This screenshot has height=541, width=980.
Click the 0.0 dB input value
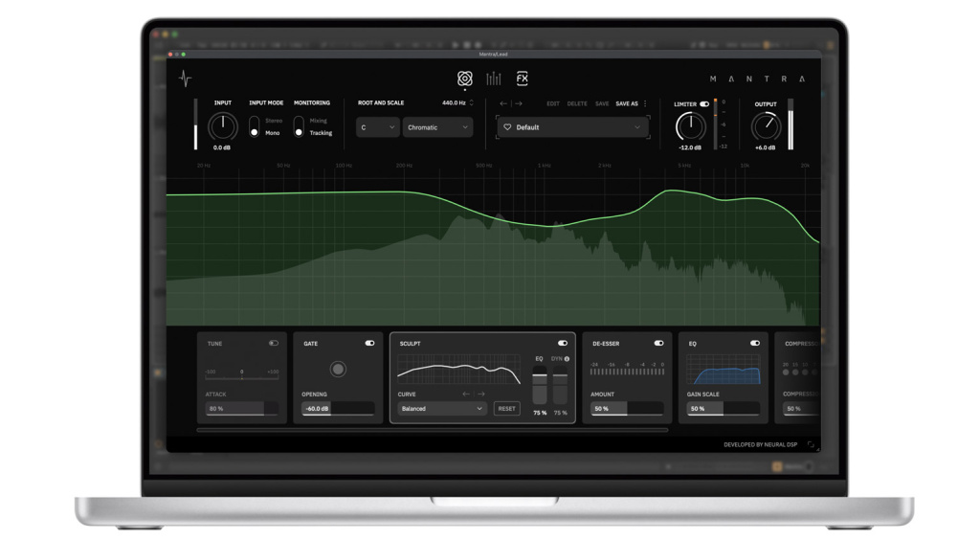coord(222,147)
